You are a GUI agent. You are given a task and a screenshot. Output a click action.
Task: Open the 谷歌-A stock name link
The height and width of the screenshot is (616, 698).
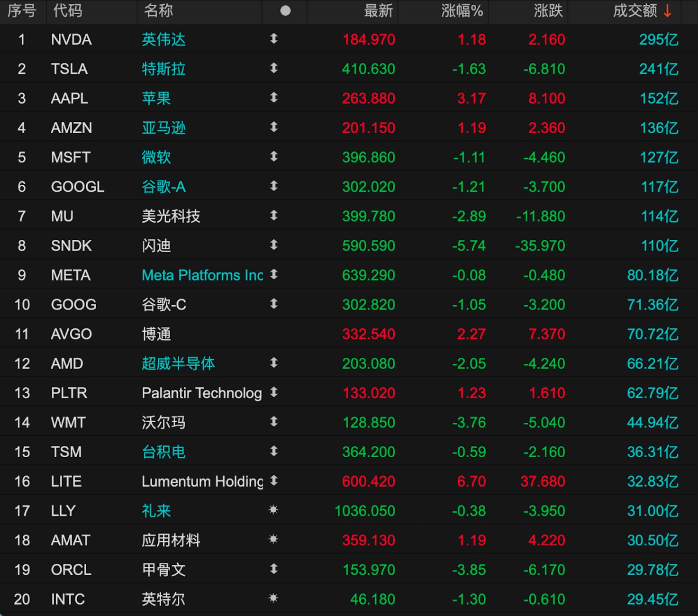pyautogui.click(x=164, y=187)
